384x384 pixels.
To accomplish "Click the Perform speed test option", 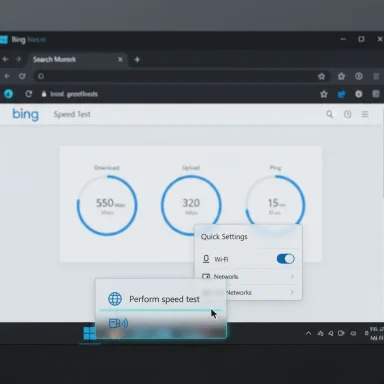I will coord(161,299).
